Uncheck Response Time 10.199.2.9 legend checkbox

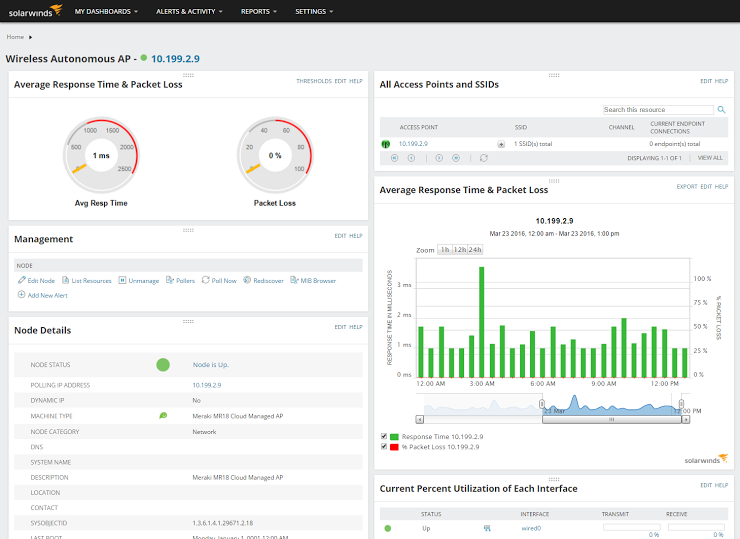pyautogui.click(x=385, y=437)
